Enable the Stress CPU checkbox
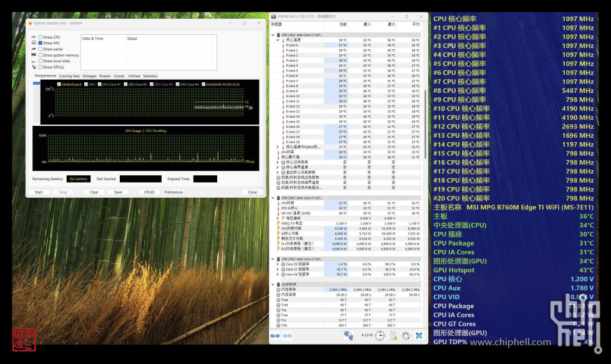This screenshot has width=611, height=364. tap(40, 37)
